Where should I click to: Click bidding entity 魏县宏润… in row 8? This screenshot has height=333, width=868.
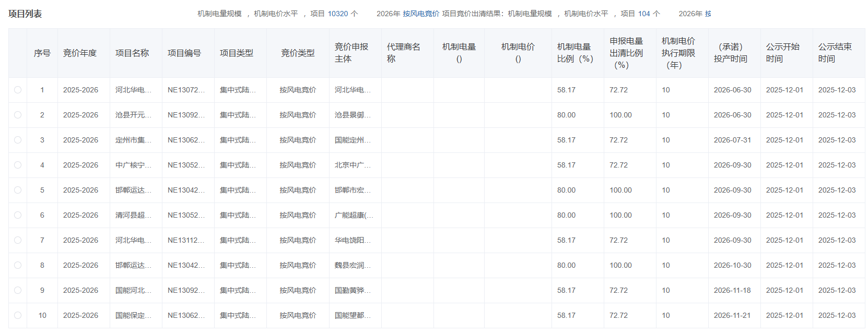tap(353, 265)
